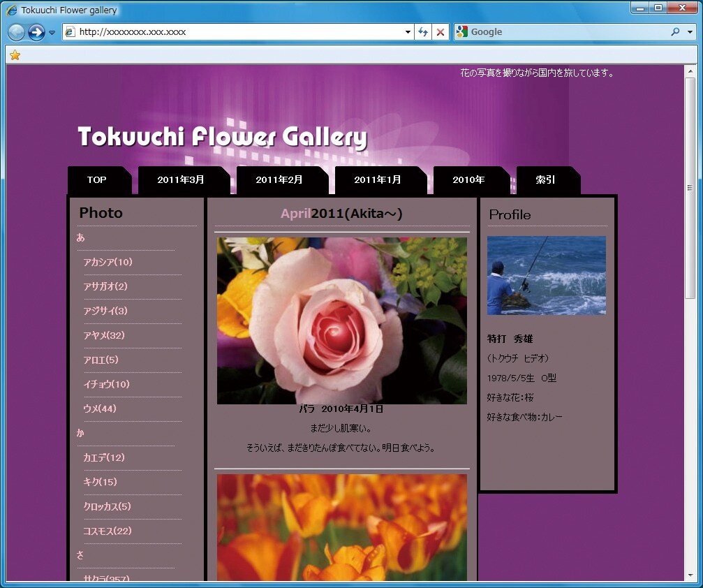Click the address bar URL field
703x588 pixels.
coord(237,32)
